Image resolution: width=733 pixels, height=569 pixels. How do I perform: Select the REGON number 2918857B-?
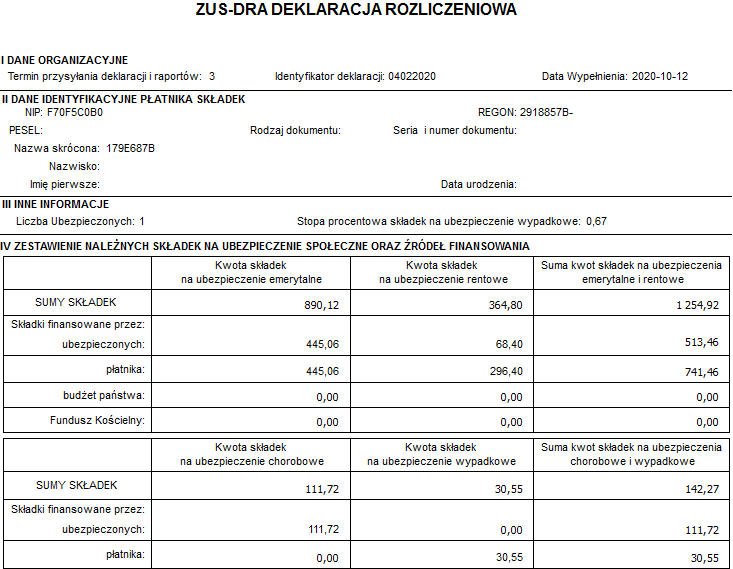click(546, 113)
